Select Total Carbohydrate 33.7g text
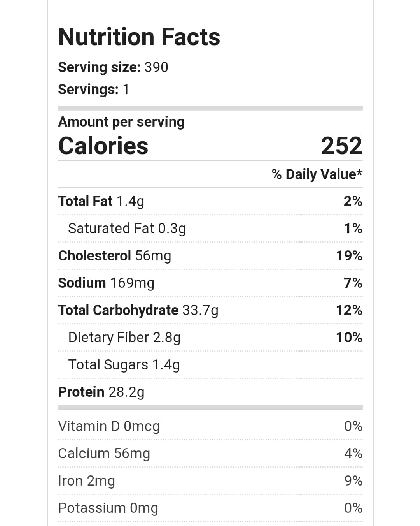Image resolution: width=420 pixels, height=526 pixels. [x=138, y=310]
